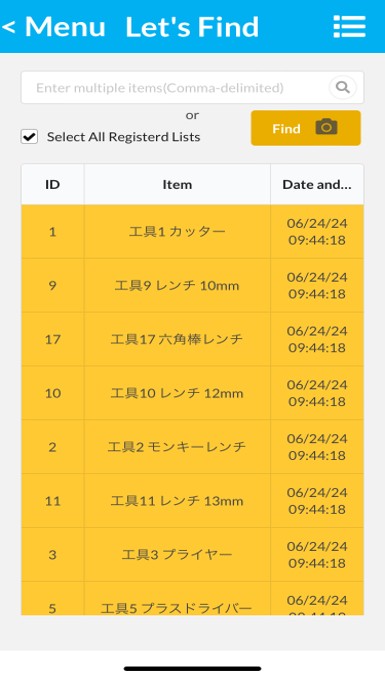Sort by the ID column header
Viewport: 385px width, 678px height.
(52, 185)
